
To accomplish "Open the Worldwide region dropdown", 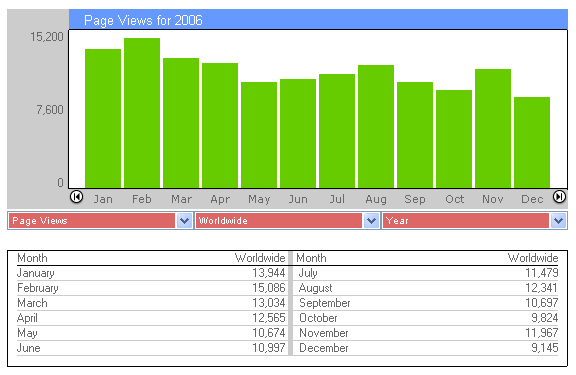I will click(287, 221).
